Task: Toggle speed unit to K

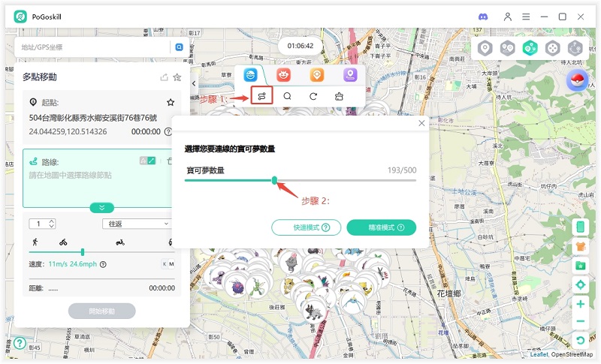Action: [x=165, y=264]
